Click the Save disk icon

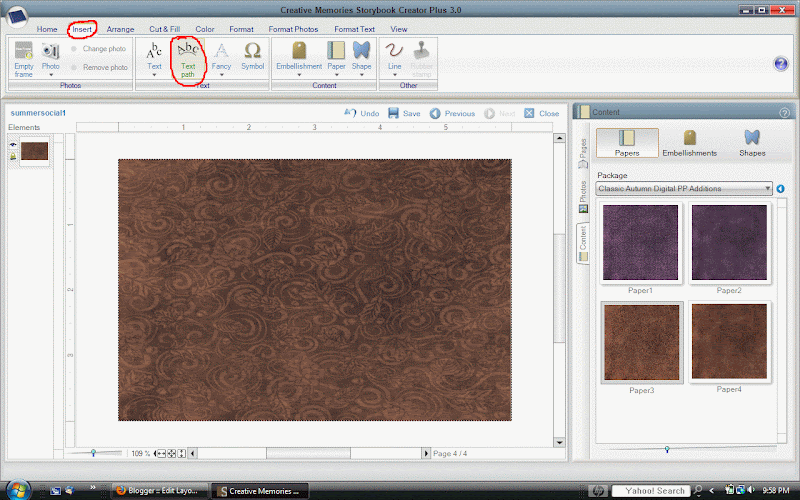click(394, 114)
